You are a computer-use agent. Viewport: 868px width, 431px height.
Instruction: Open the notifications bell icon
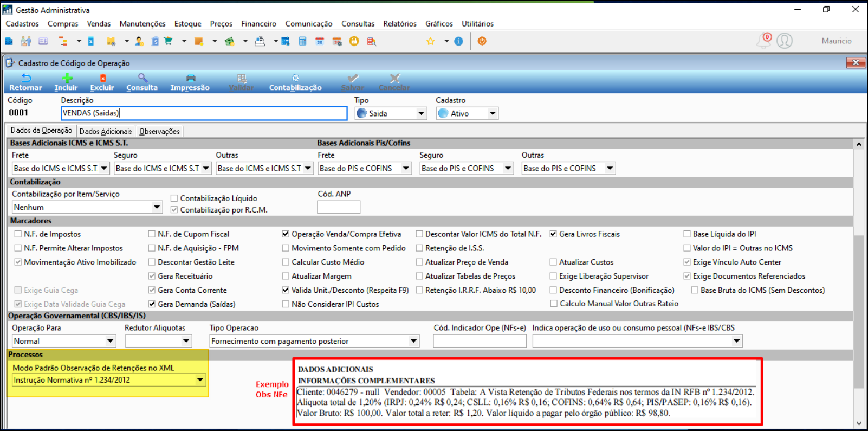click(764, 41)
